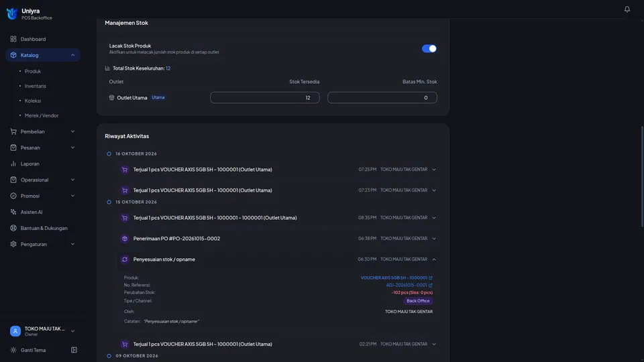Open the Dashboard menu item
The height and width of the screenshot is (362, 644).
pos(43,39)
